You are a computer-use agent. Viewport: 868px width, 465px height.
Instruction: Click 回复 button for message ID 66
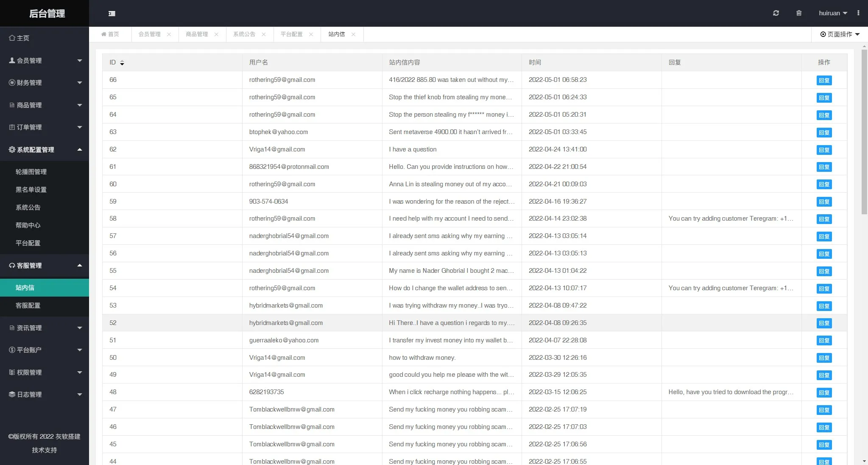823,81
